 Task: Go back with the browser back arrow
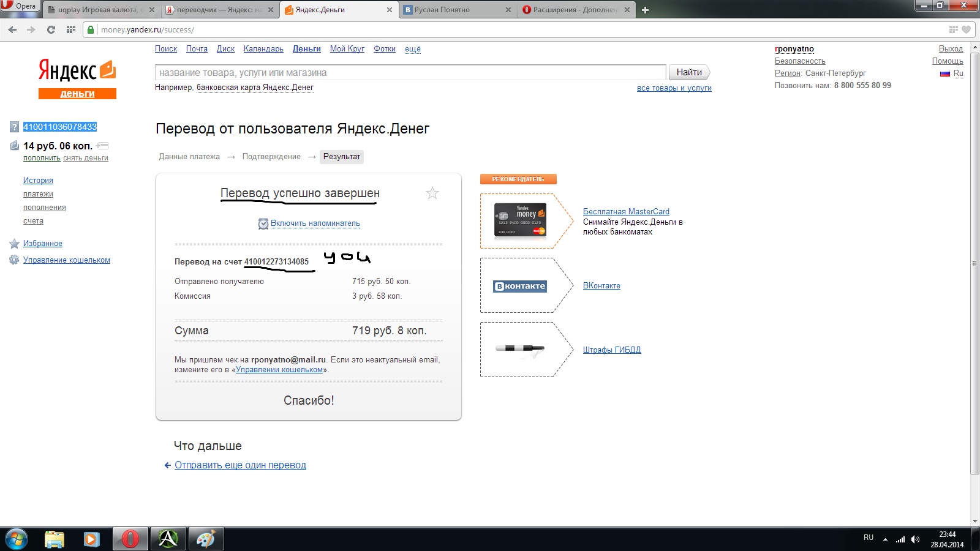[12, 29]
